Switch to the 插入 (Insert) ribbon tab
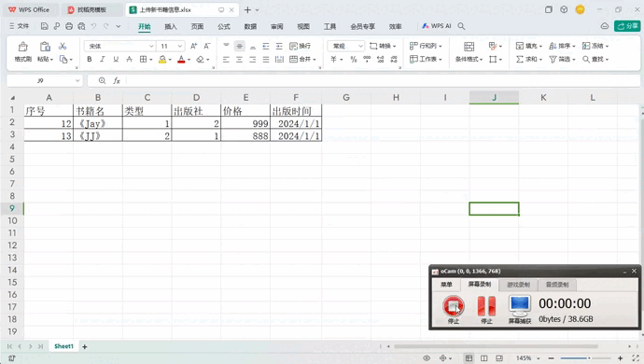 click(171, 26)
